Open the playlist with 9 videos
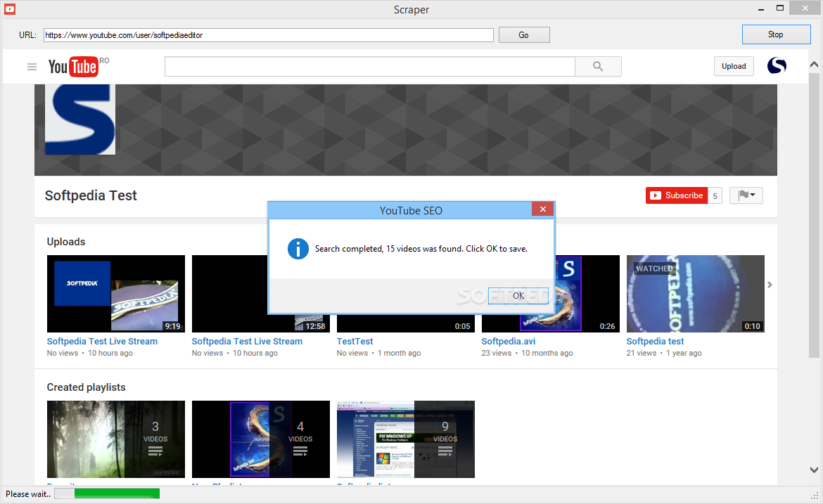Viewport: 823px width, 504px height. 406,439
